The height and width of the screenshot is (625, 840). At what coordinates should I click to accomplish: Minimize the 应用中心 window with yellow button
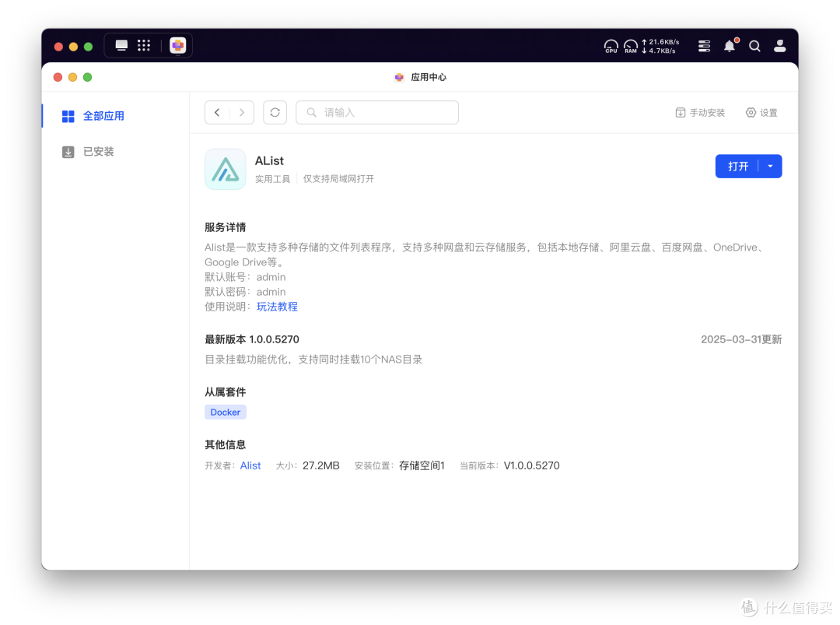pyautogui.click(x=73, y=77)
